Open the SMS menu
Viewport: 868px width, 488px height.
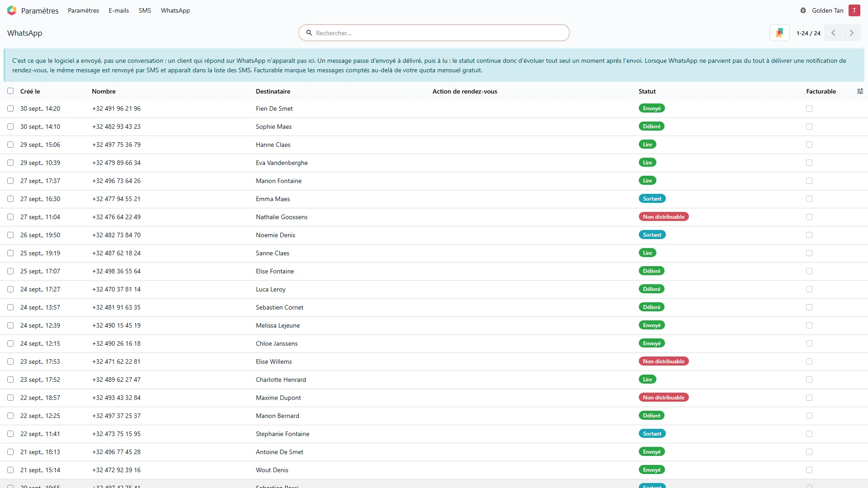point(145,10)
